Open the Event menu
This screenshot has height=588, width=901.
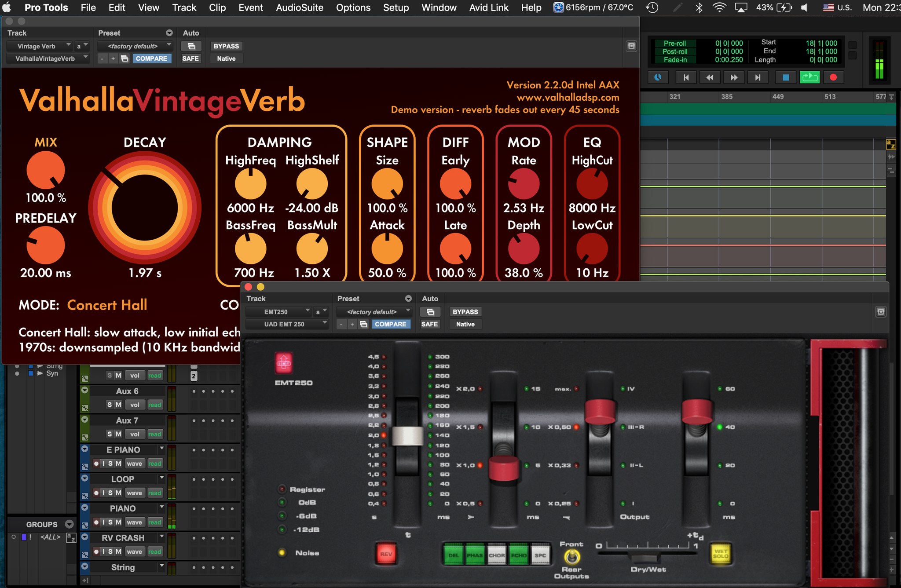(x=251, y=7)
